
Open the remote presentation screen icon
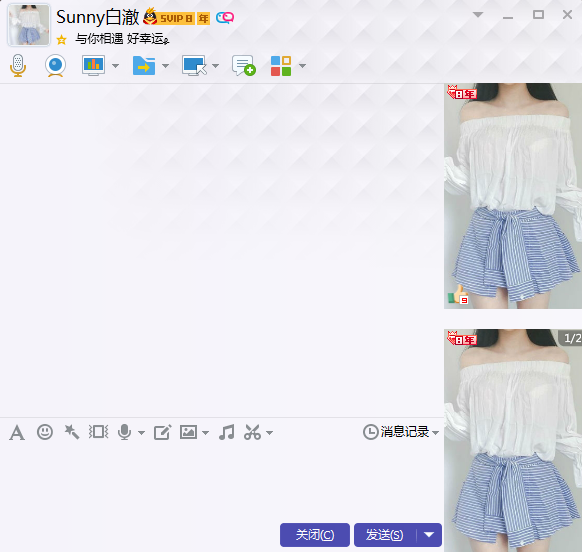point(93,66)
